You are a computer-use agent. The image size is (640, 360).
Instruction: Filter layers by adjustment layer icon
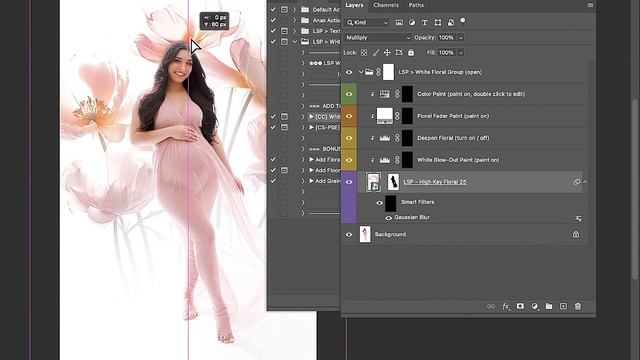(x=412, y=22)
